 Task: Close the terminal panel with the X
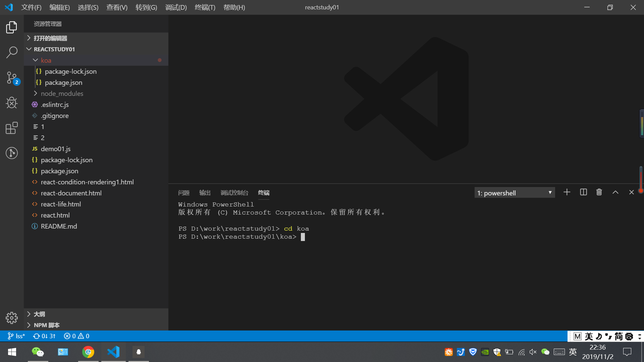tap(632, 192)
